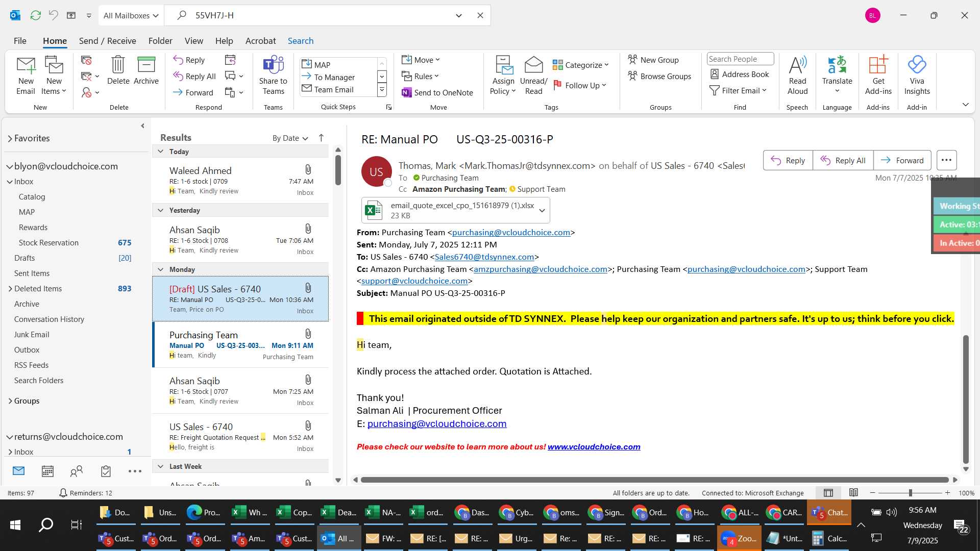Clear the search box with X

[x=480, y=15]
